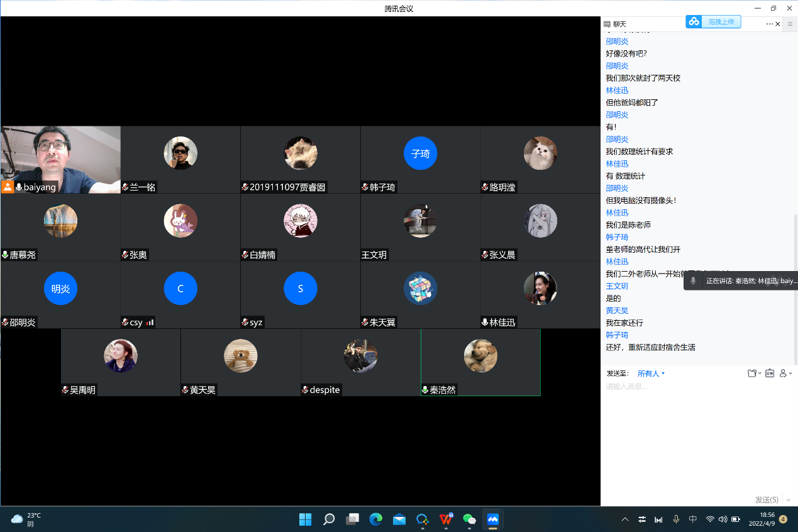Click the person icon in chat toolbar

tap(784, 374)
